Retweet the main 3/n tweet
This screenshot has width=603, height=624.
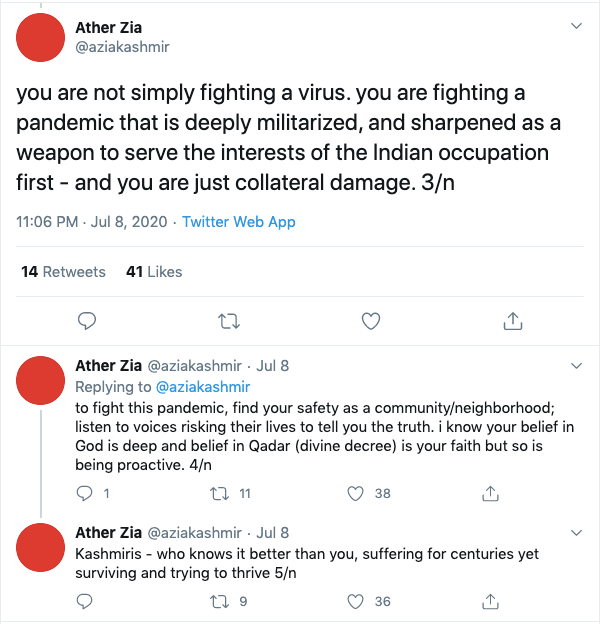pos(229,321)
